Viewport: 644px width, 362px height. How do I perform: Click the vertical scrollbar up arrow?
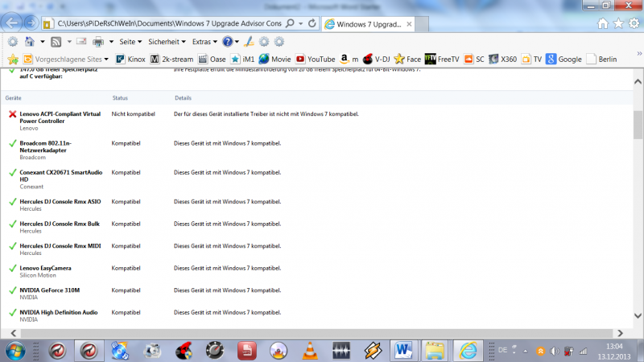click(x=638, y=81)
